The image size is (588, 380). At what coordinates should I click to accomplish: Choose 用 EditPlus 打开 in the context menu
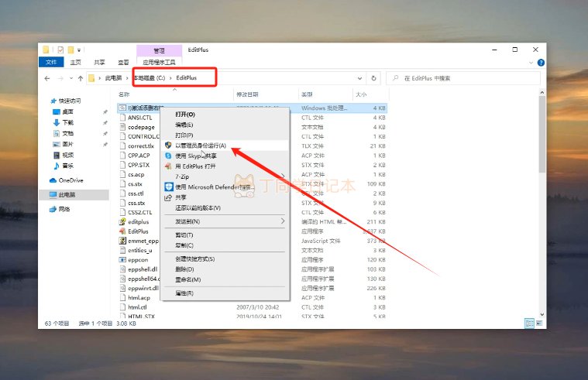point(225,166)
